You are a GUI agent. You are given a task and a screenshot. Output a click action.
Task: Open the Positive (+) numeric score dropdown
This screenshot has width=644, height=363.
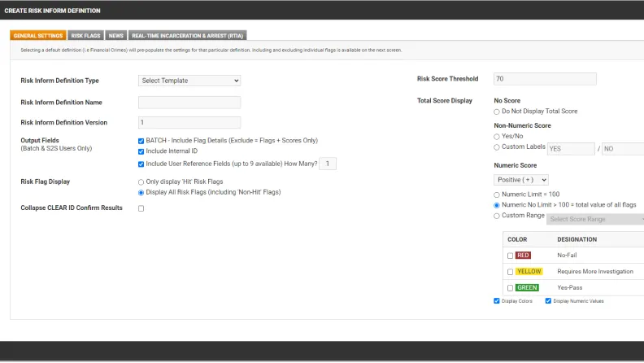(x=521, y=179)
